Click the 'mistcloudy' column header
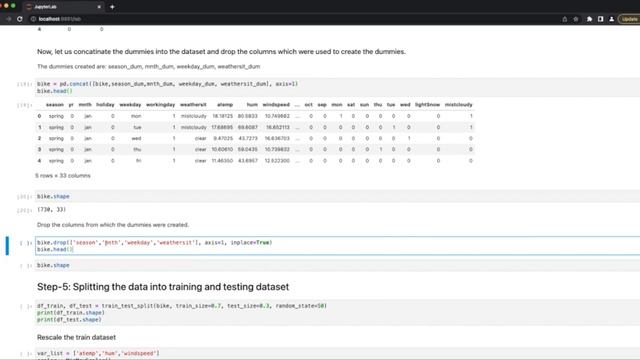640x360 pixels. pyautogui.click(x=458, y=105)
